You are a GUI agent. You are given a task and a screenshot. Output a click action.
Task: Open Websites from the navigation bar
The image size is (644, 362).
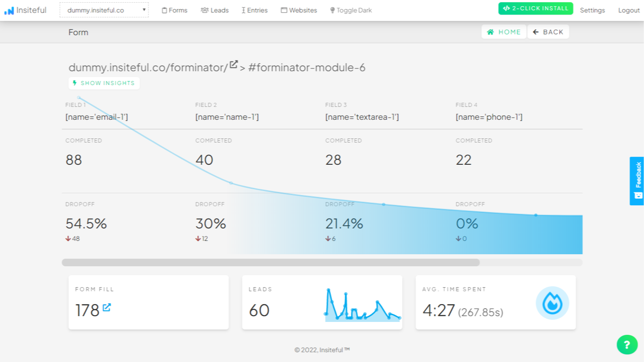(x=299, y=10)
